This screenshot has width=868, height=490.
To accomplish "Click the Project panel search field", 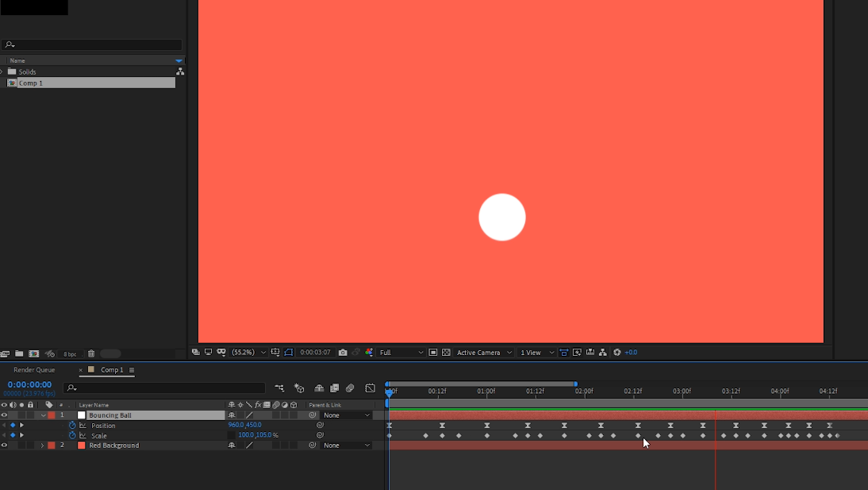I will click(91, 44).
